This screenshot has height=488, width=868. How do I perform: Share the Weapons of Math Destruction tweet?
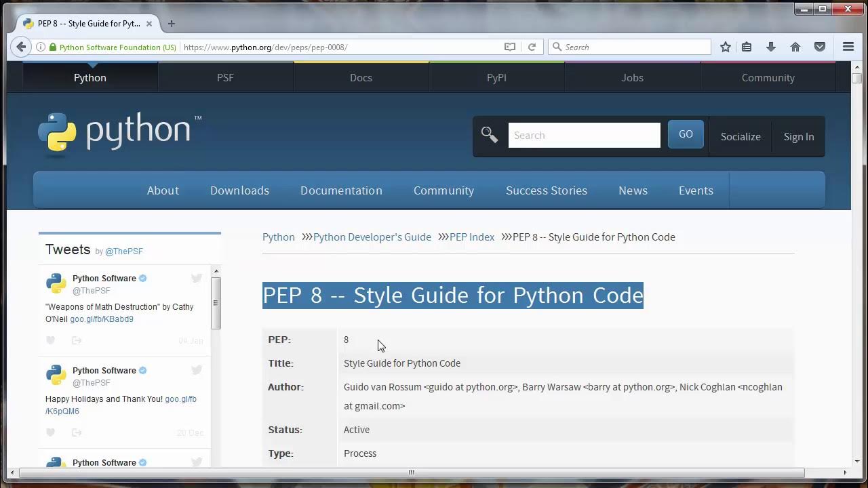pos(77,340)
